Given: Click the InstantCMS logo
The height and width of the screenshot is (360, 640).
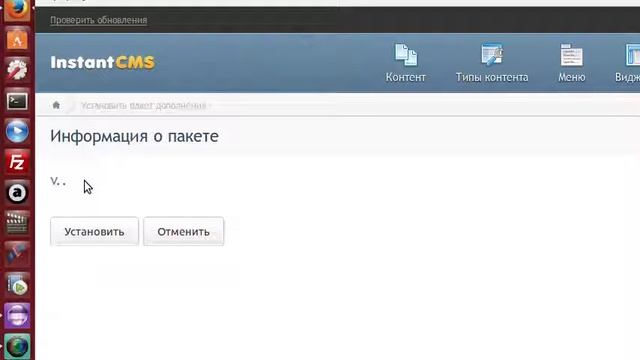Looking at the screenshot, I should (102, 62).
